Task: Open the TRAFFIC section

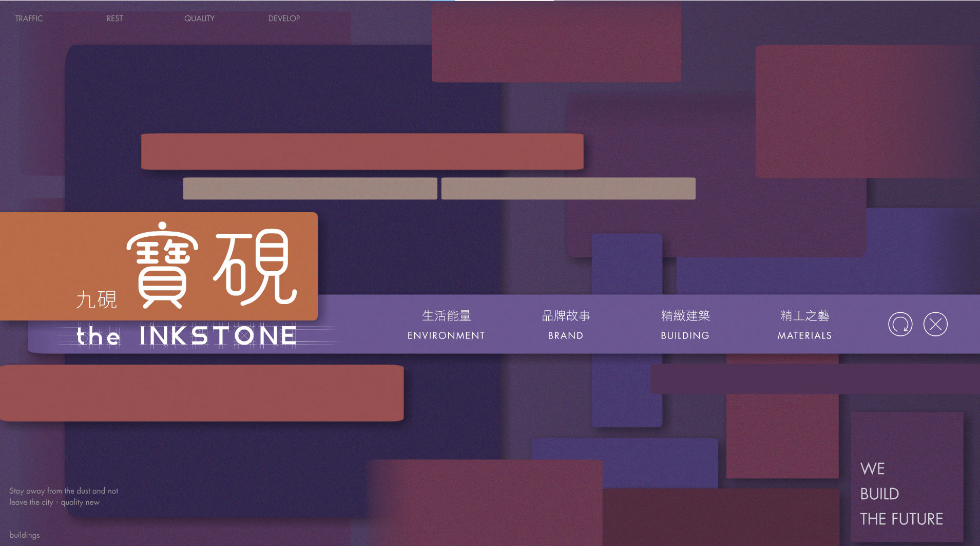Action: tap(29, 18)
